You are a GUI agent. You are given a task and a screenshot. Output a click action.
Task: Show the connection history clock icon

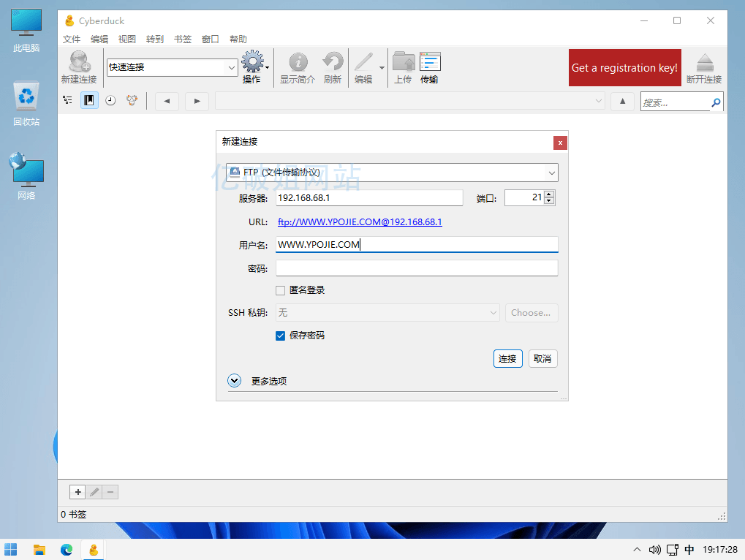[x=110, y=101]
